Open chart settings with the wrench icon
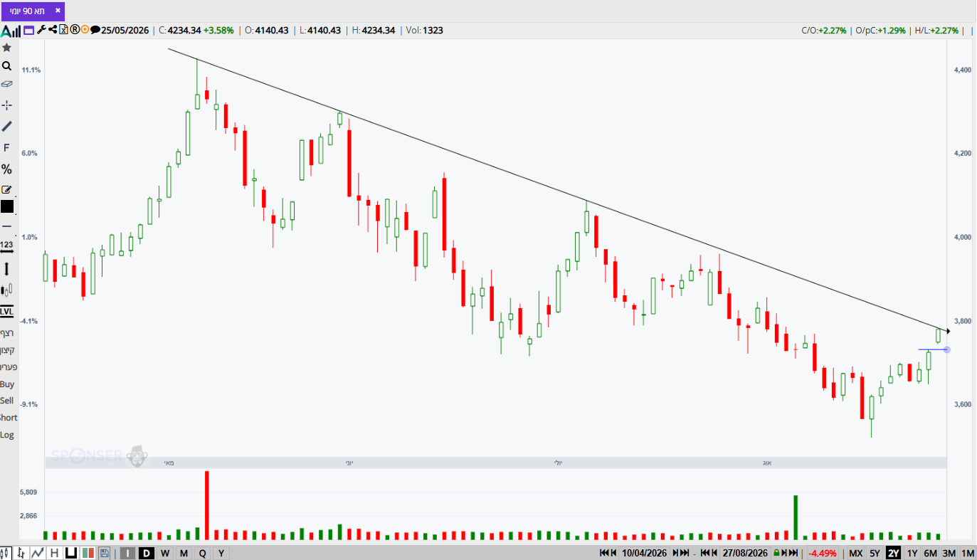 (41, 30)
